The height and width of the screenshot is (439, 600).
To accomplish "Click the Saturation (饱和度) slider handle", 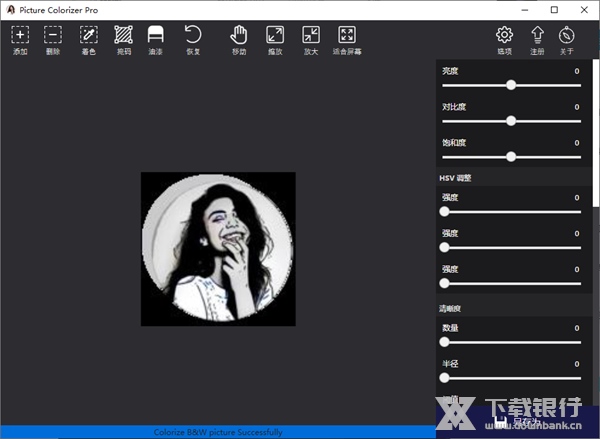I will (x=511, y=156).
